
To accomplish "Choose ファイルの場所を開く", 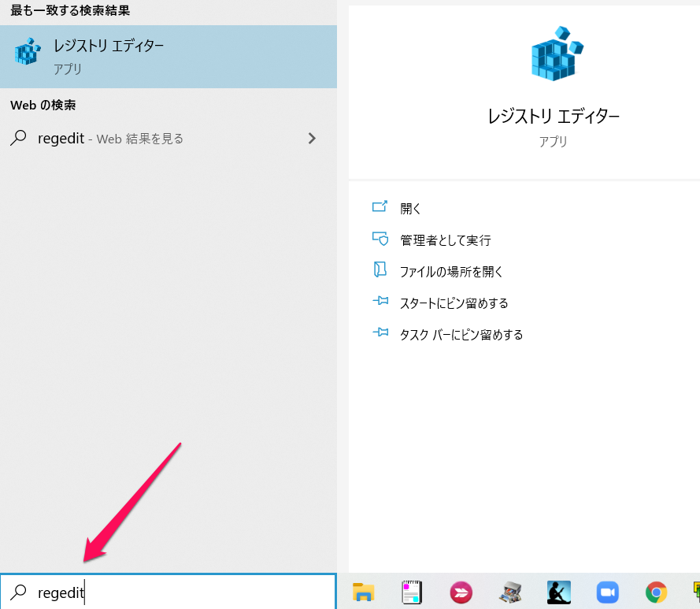I will tap(451, 272).
